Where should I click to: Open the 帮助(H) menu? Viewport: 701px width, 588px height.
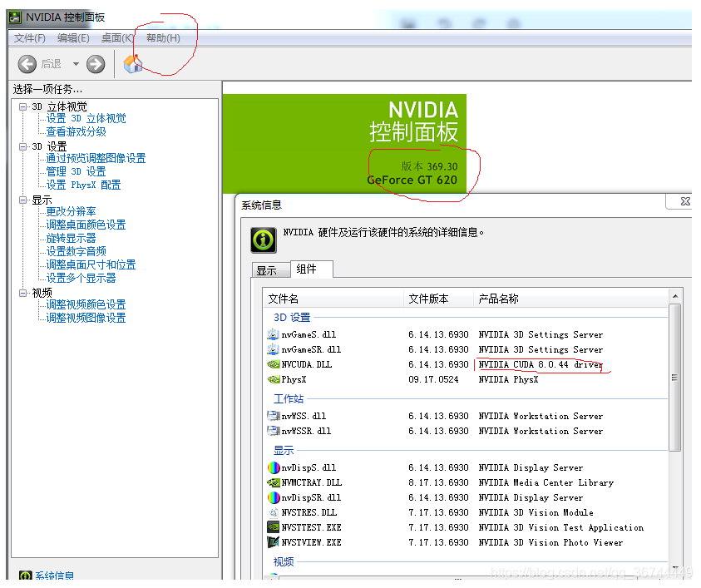click(x=163, y=38)
